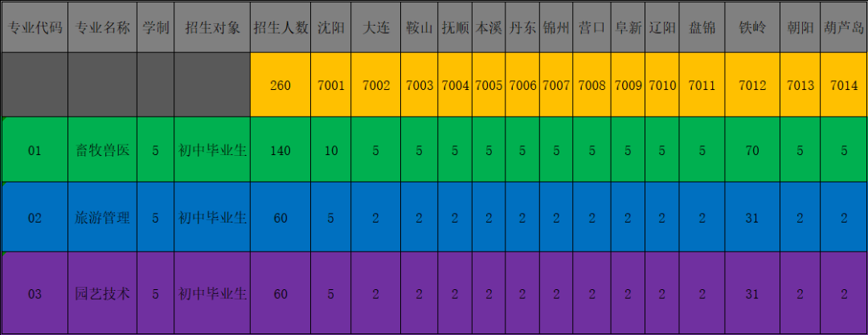Select the 招生人数 header cell
Viewport: 868px width, 335px height.
(x=280, y=27)
